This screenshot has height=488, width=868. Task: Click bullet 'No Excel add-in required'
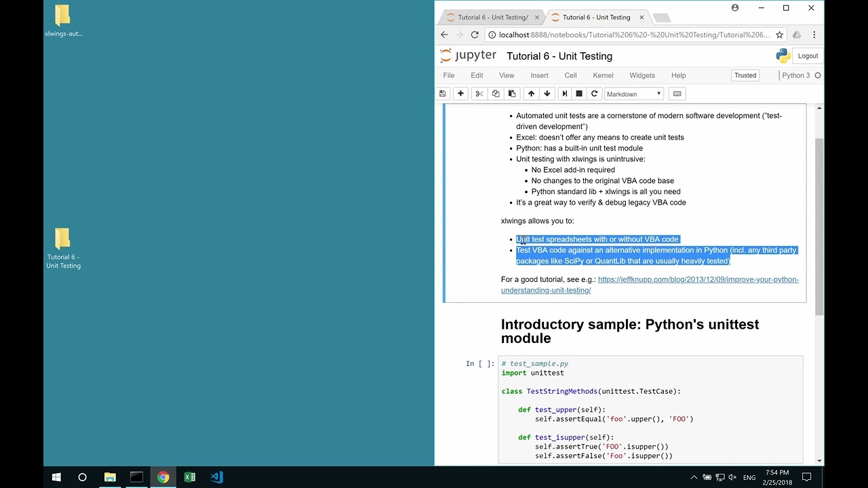click(573, 170)
